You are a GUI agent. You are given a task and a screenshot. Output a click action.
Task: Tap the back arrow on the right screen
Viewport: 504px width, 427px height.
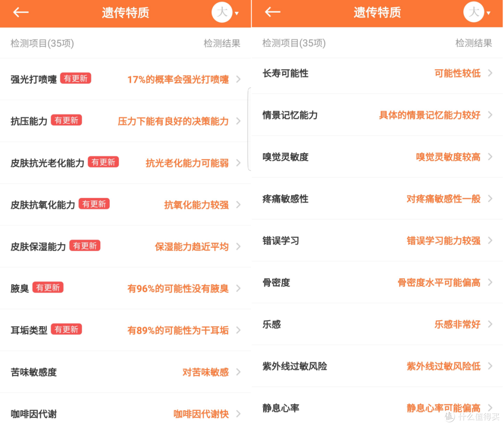coord(273,12)
